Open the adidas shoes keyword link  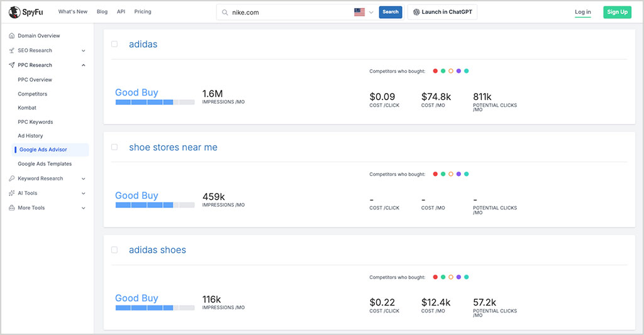click(x=157, y=250)
